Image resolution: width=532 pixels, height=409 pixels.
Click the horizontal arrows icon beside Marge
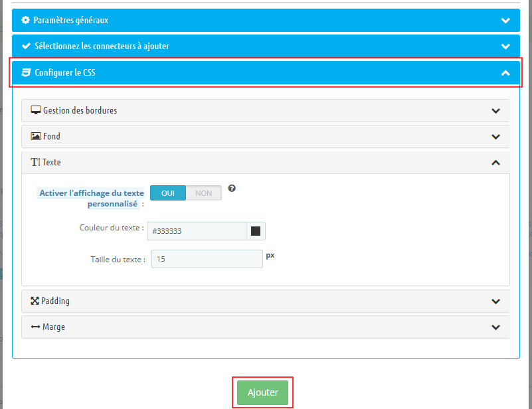[35, 327]
